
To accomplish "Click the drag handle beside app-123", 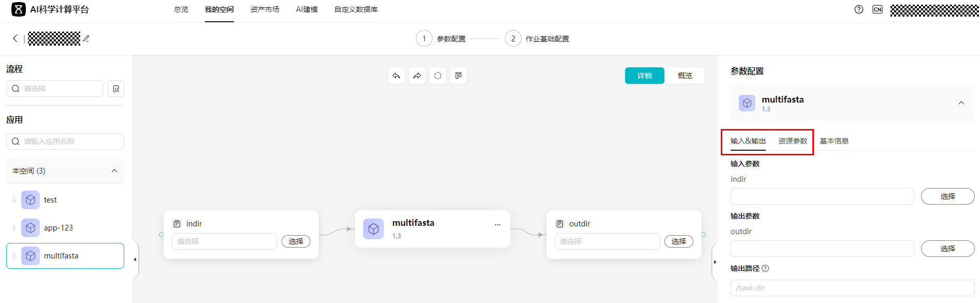I will pos(14,228).
